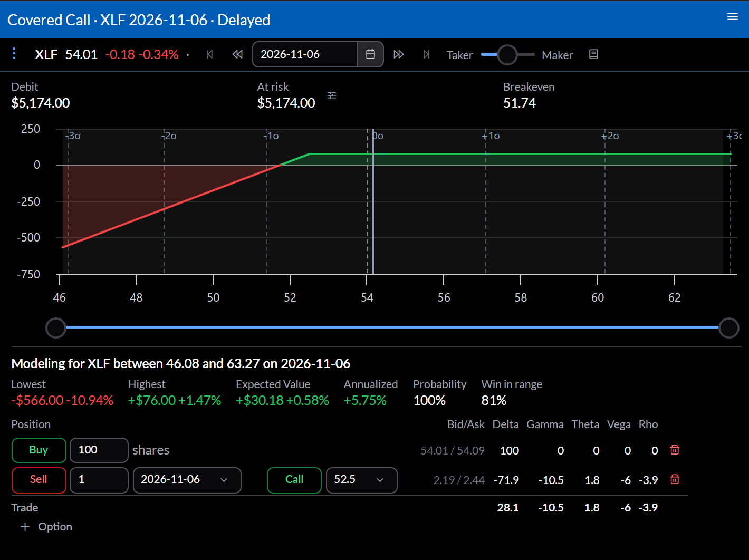Click the Lowest -$566.00 -10.94% value
This screenshot has height=560, width=749.
(62, 400)
